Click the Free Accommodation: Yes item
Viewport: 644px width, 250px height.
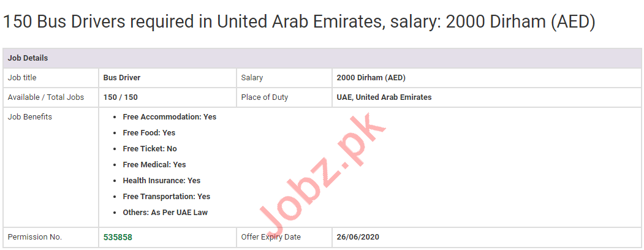[x=169, y=117]
